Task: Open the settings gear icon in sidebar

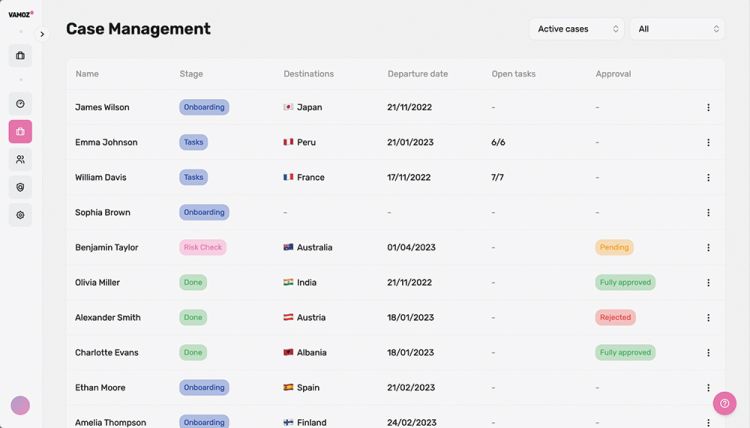Action: (20, 214)
